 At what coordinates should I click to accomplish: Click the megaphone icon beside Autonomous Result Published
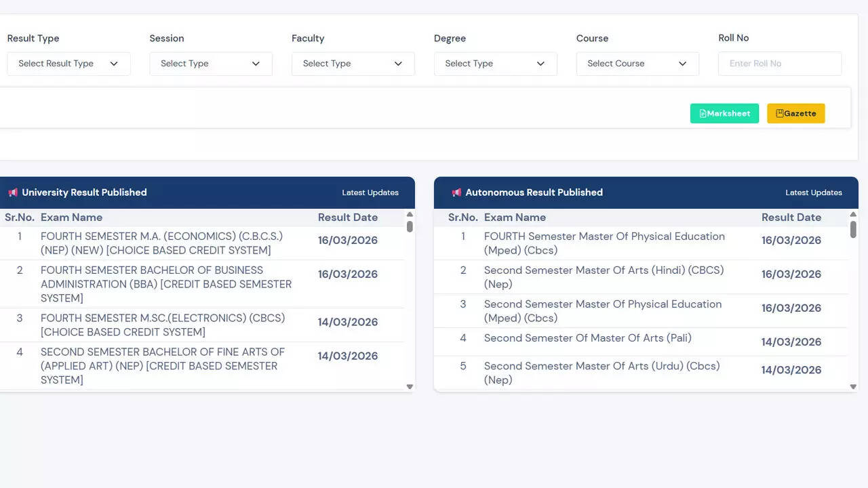point(456,192)
